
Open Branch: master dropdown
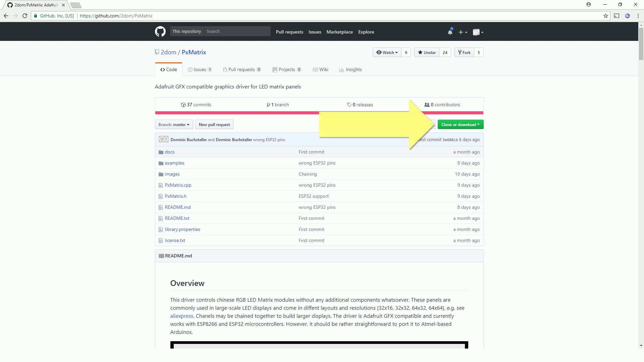[x=174, y=125]
